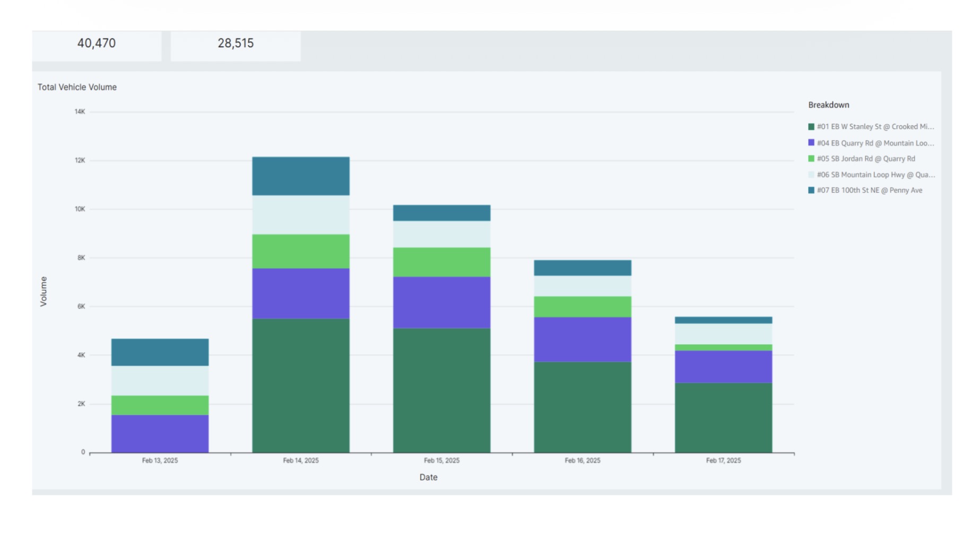Click the #07 EB 100th St NE legend swatch
The height and width of the screenshot is (556, 980).
tap(811, 190)
